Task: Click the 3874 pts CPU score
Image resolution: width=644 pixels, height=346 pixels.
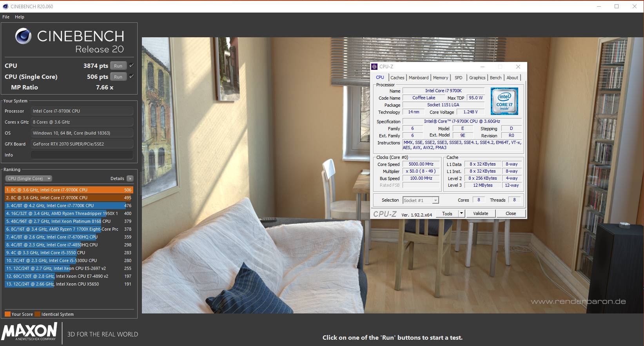Action: 96,66
